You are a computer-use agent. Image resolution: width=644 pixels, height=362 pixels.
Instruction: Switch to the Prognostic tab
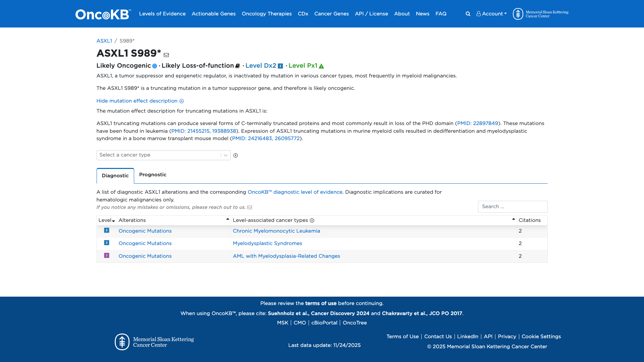(153, 175)
